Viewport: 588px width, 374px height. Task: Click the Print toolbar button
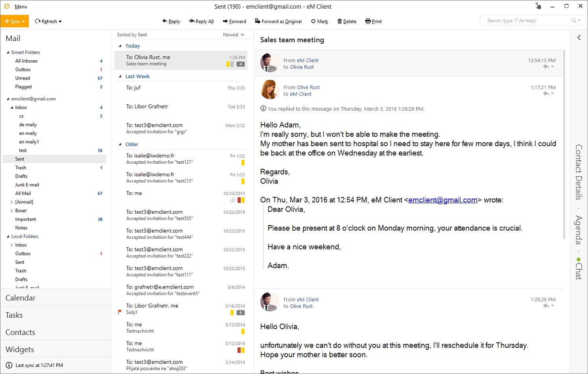(373, 21)
